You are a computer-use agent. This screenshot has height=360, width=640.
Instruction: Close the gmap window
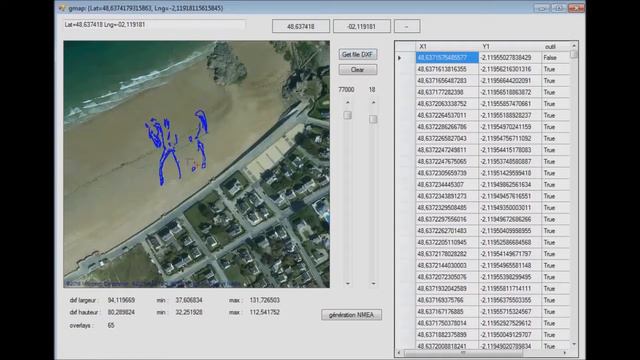pyautogui.click(x=576, y=8)
